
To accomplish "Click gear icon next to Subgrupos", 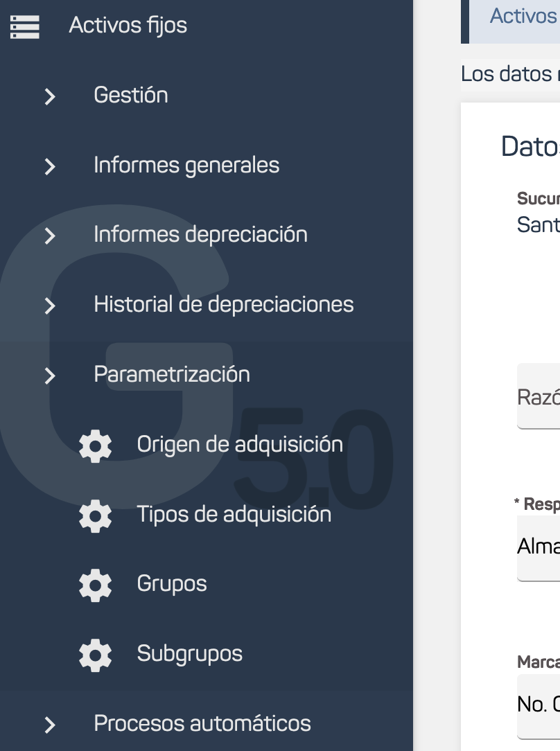I will (96, 655).
